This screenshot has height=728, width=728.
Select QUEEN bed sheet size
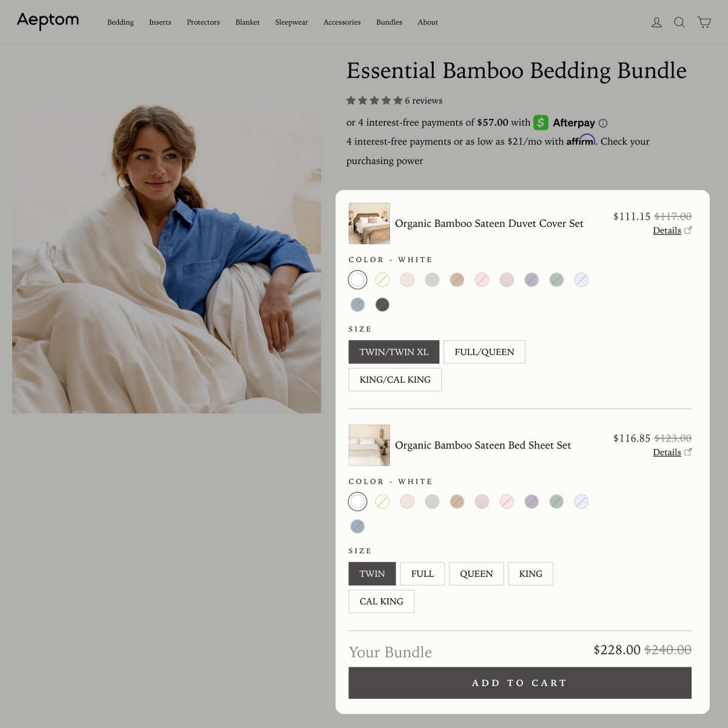click(x=476, y=574)
